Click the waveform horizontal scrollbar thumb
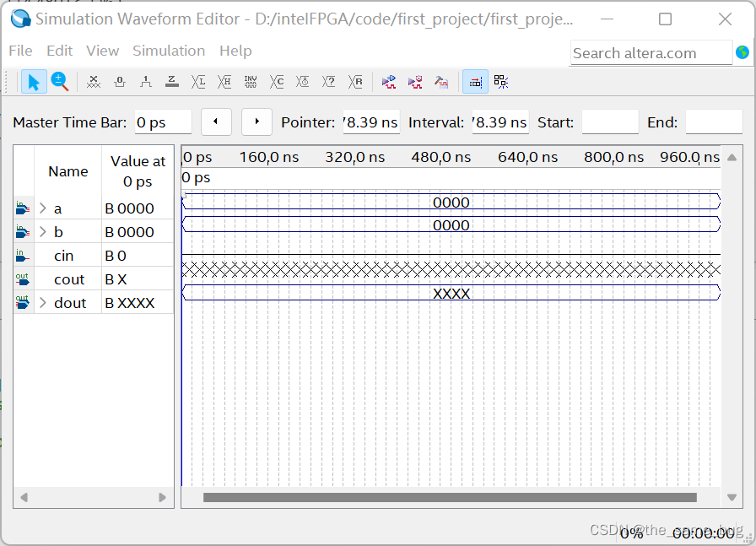This screenshot has height=546, width=756. tap(450, 497)
